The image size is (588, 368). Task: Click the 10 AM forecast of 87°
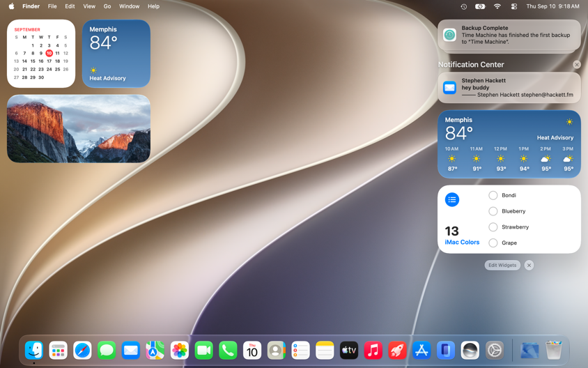(x=452, y=159)
